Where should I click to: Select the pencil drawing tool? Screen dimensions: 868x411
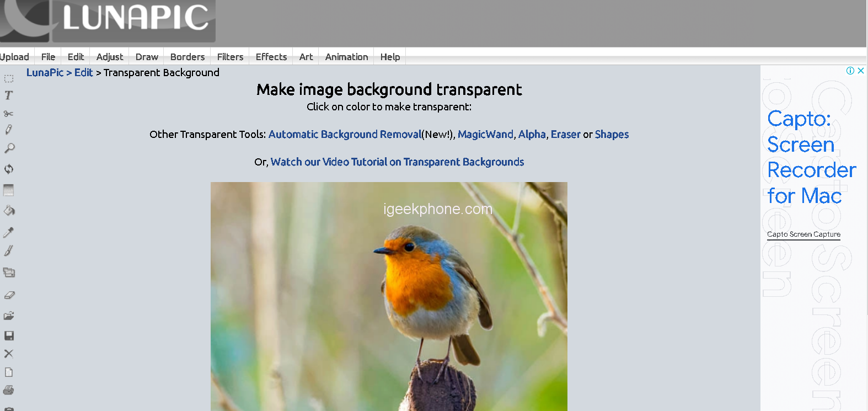tap(9, 130)
